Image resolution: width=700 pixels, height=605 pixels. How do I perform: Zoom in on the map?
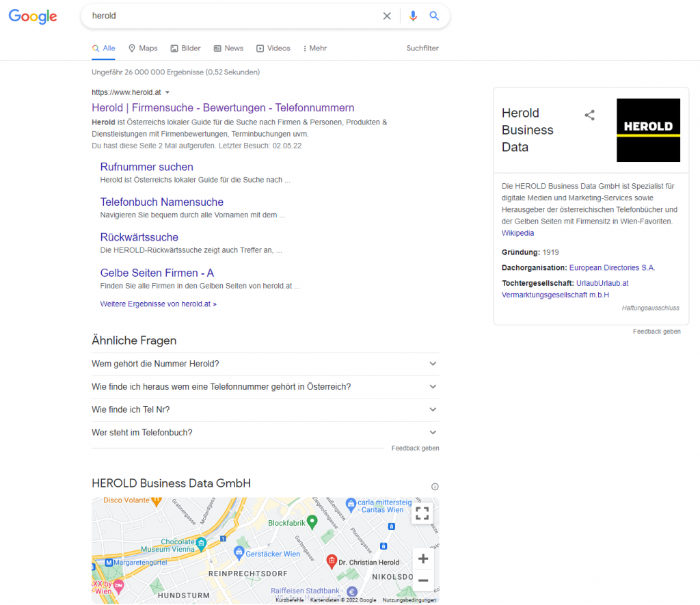[x=423, y=559]
